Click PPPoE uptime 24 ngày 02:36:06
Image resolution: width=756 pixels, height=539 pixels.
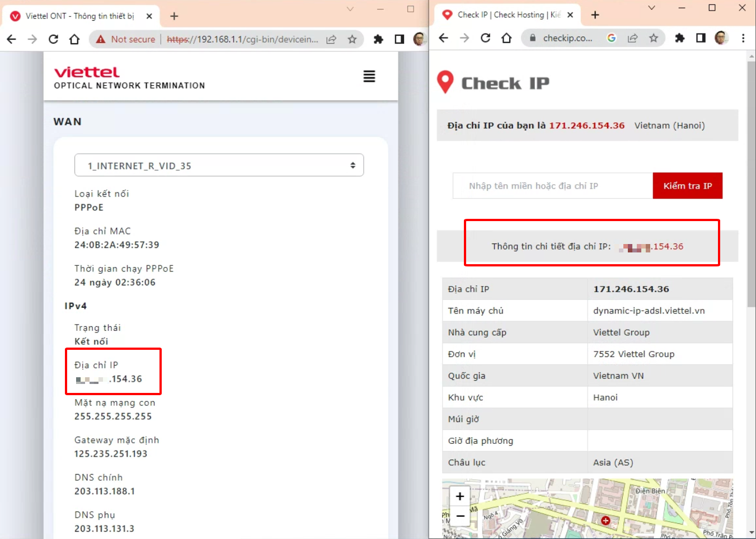tap(115, 283)
